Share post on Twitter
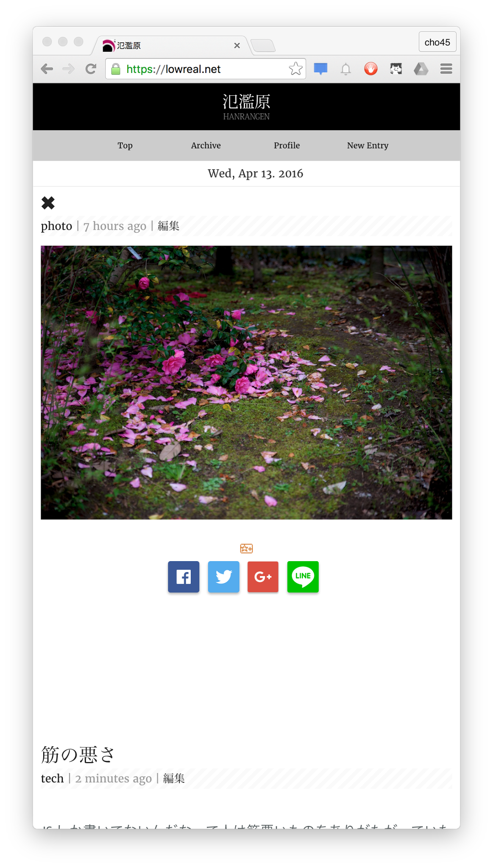The image size is (493, 868). (x=223, y=576)
